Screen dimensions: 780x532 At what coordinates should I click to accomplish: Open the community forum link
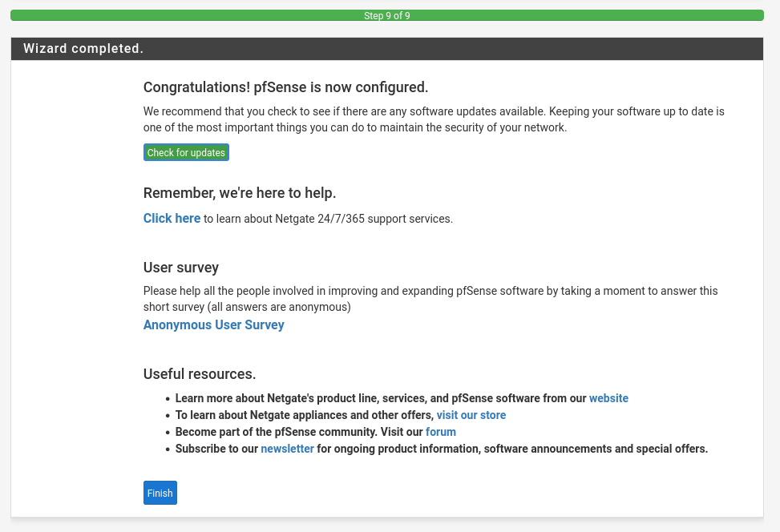pos(440,432)
